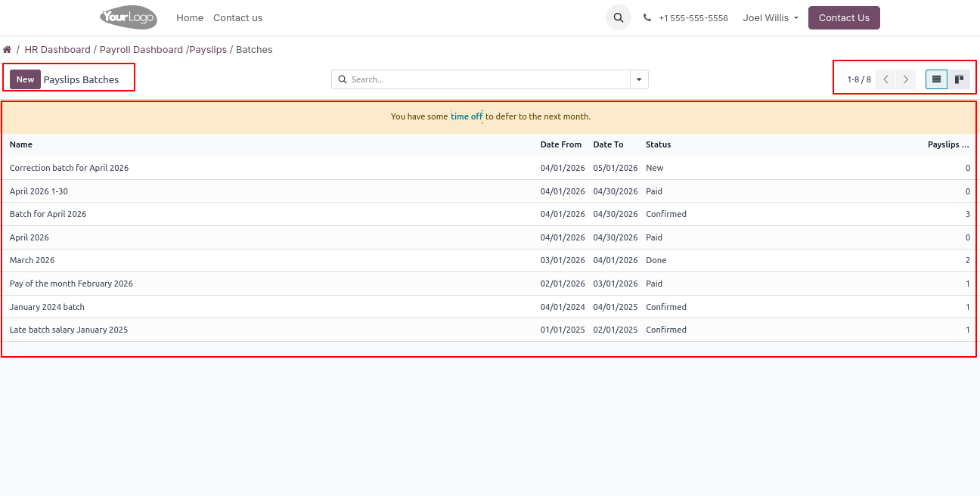Switch to list view icon
Image resolution: width=980 pixels, height=496 pixels.
(936, 79)
